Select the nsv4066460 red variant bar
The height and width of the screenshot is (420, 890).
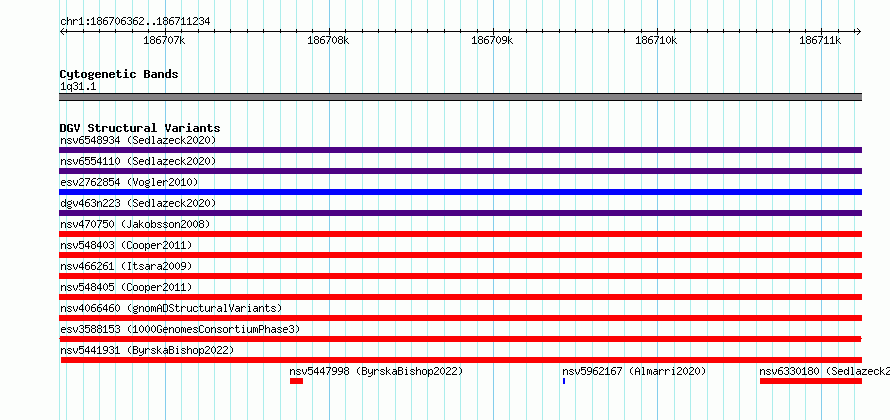click(x=460, y=318)
